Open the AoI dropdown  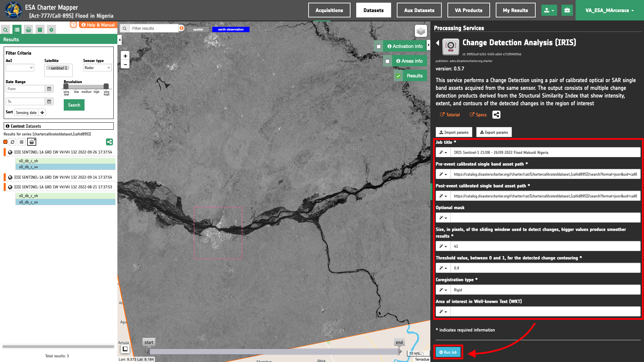tap(20, 68)
